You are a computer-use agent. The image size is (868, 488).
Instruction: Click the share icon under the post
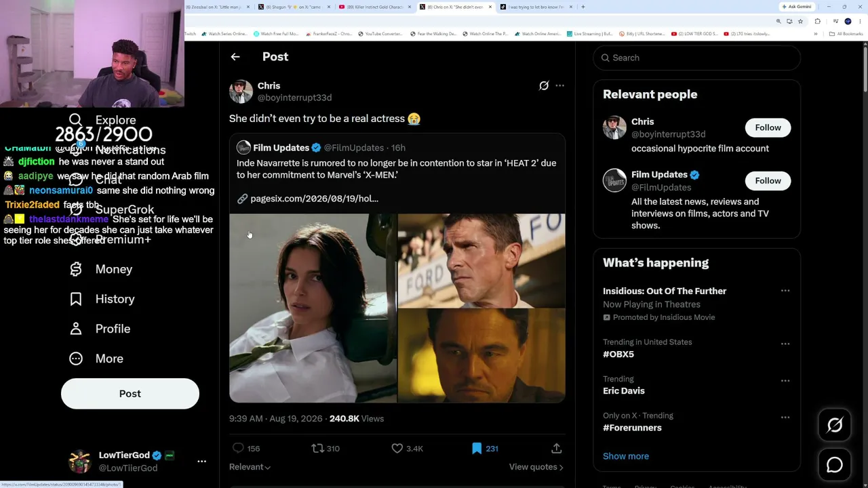point(556,448)
